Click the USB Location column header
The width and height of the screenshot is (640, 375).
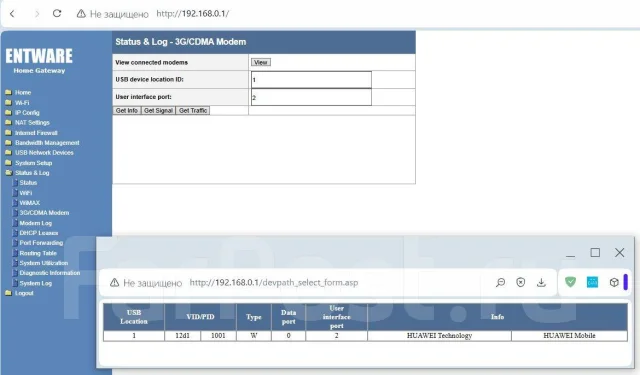click(134, 317)
